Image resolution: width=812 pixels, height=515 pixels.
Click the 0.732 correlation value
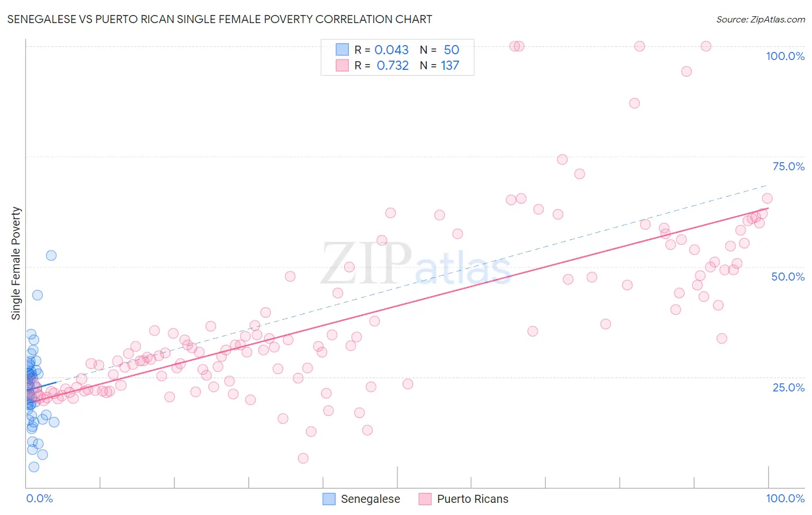click(x=393, y=65)
